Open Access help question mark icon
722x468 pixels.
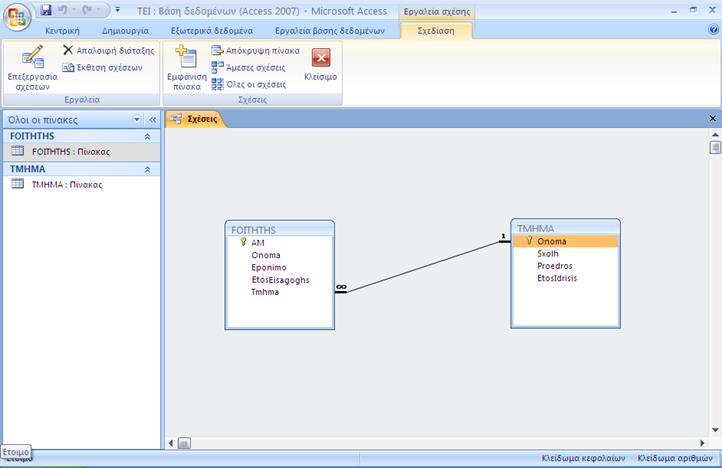(x=713, y=29)
